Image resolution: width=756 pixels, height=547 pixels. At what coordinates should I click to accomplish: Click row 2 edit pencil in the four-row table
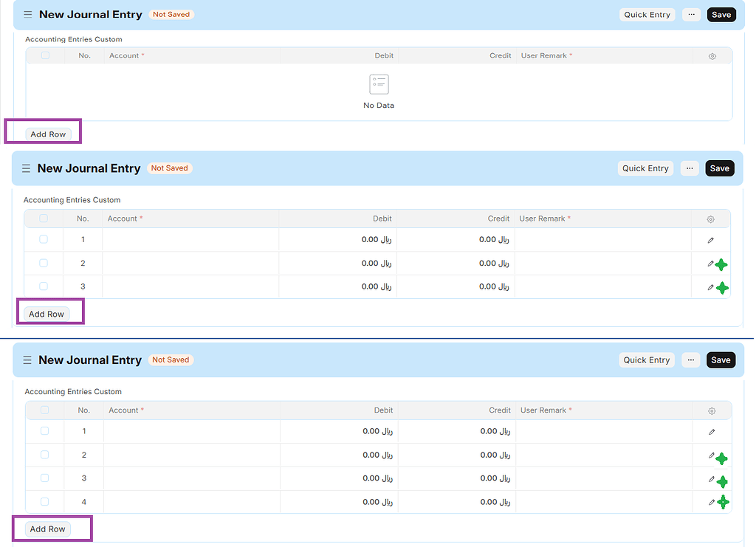[712, 455]
